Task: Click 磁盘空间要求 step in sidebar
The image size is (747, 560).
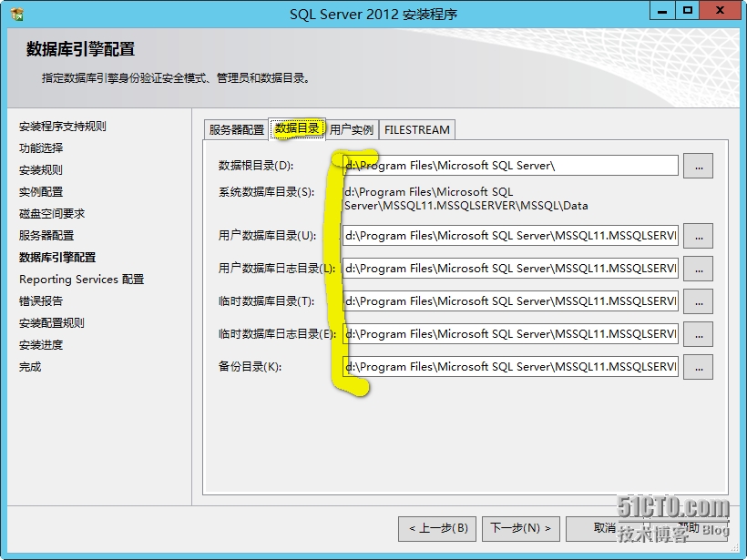Action: (x=52, y=214)
